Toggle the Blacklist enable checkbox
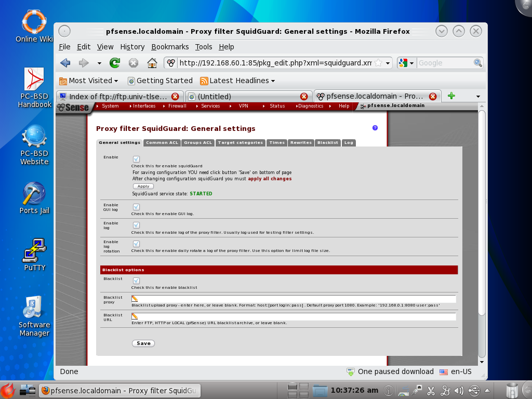This screenshot has width=532, height=399. 137,281
